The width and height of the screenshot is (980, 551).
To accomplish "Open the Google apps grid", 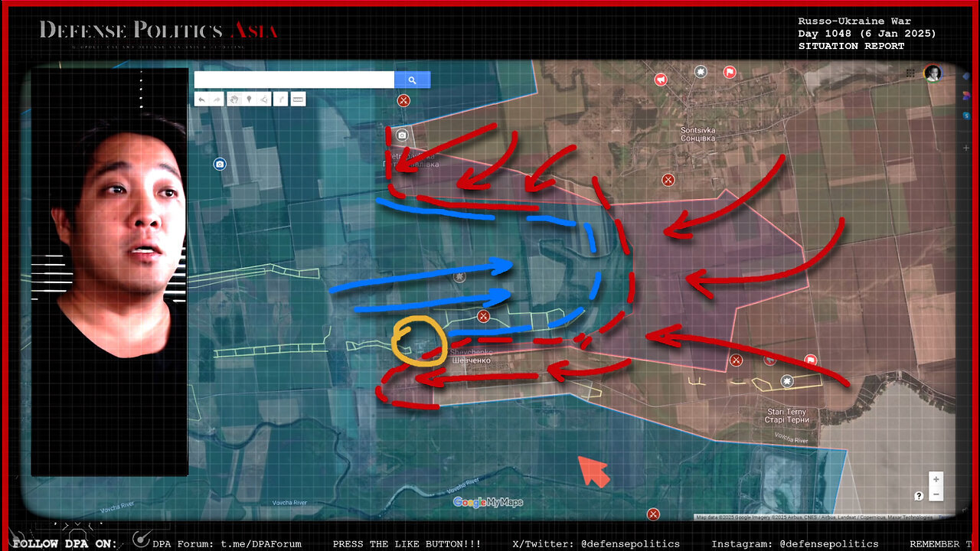I will 910,73.
